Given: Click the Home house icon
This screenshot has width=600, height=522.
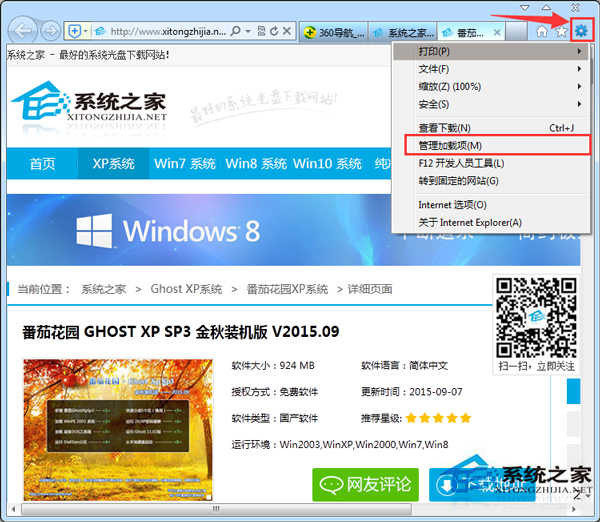Looking at the screenshot, I should coord(541,31).
